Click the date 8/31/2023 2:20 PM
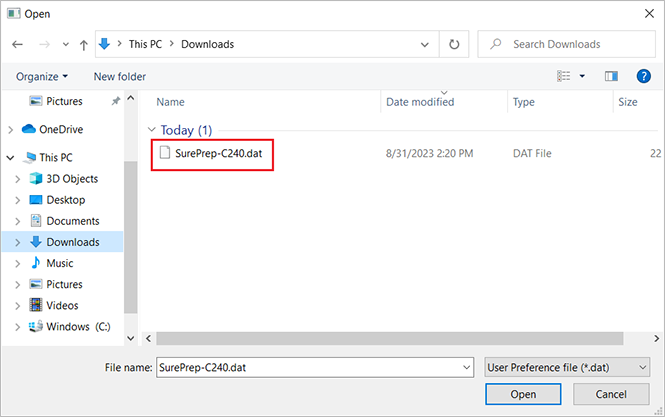The image size is (665, 417). [x=429, y=154]
